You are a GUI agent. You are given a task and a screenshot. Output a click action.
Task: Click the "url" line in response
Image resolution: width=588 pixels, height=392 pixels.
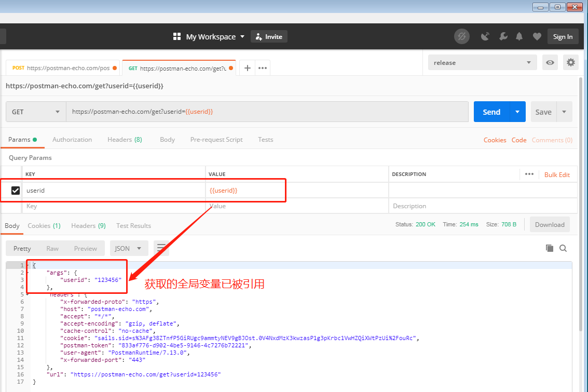tap(133, 374)
